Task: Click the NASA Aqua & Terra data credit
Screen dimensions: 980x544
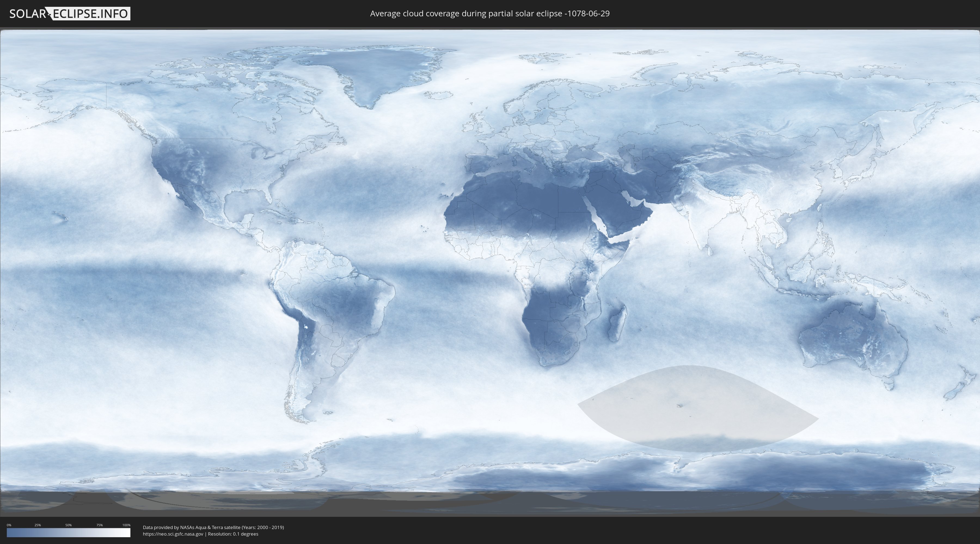Action: pyautogui.click(x=213, y=527)
